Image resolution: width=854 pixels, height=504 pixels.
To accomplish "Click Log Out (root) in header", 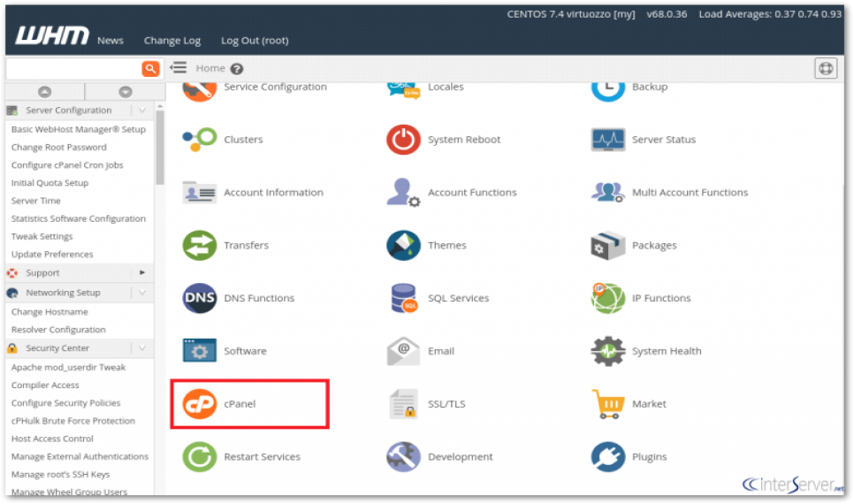I will pyautogui.click(x=255, y=41).
